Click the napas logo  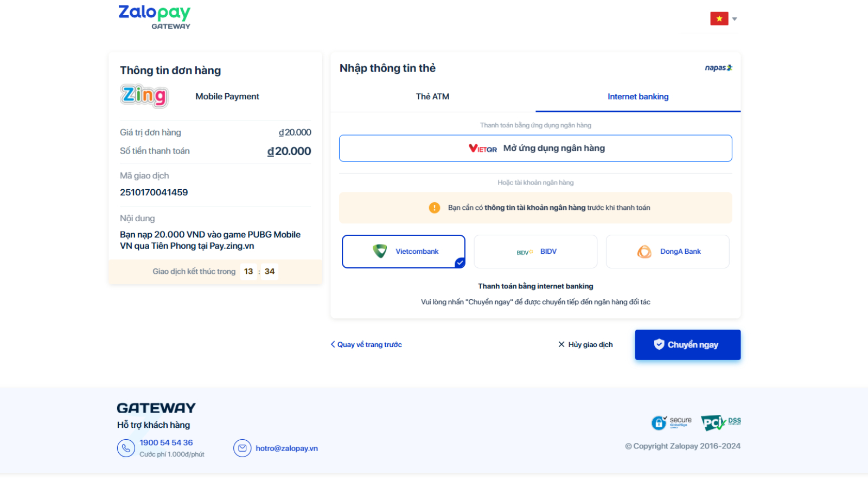(718, 68)
